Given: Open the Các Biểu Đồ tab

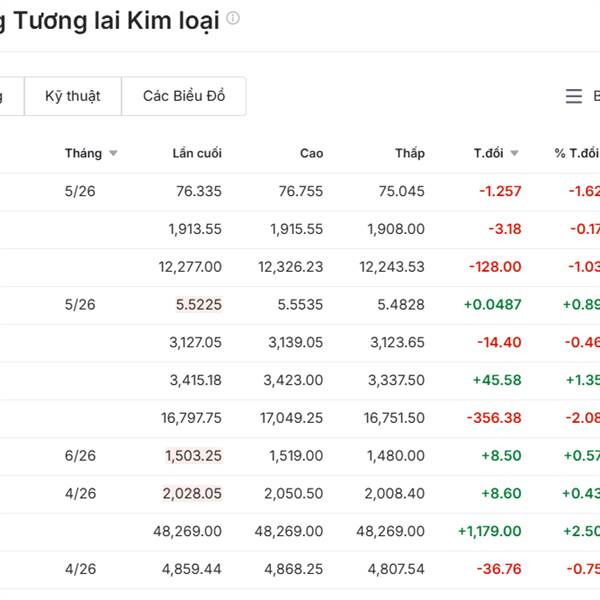Looking at the screenshot, I should pos(184,96).
